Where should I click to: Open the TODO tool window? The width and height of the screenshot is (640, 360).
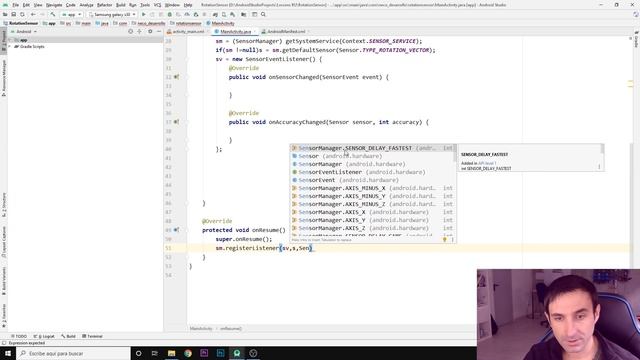click(x=19, y=336)
